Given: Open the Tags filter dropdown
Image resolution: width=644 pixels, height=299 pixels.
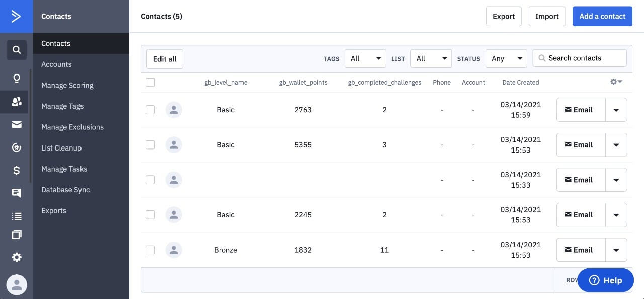Looking at the screenshot, I should (365, 59).
